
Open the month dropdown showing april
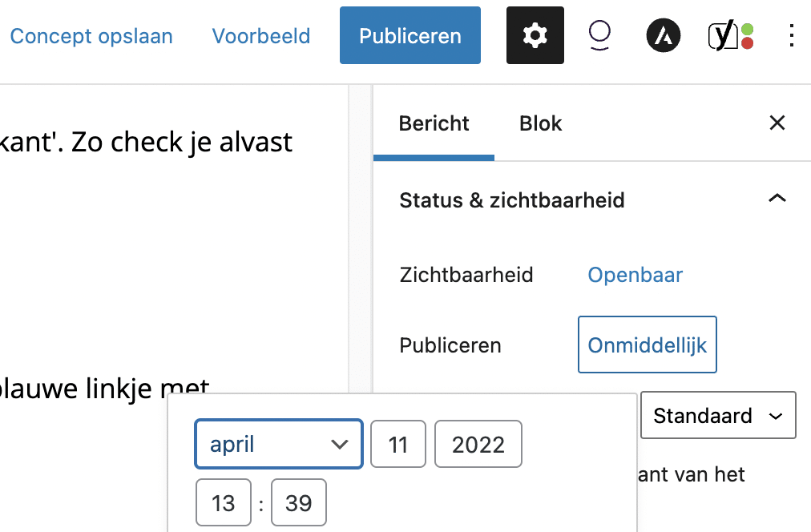point(279,444)
